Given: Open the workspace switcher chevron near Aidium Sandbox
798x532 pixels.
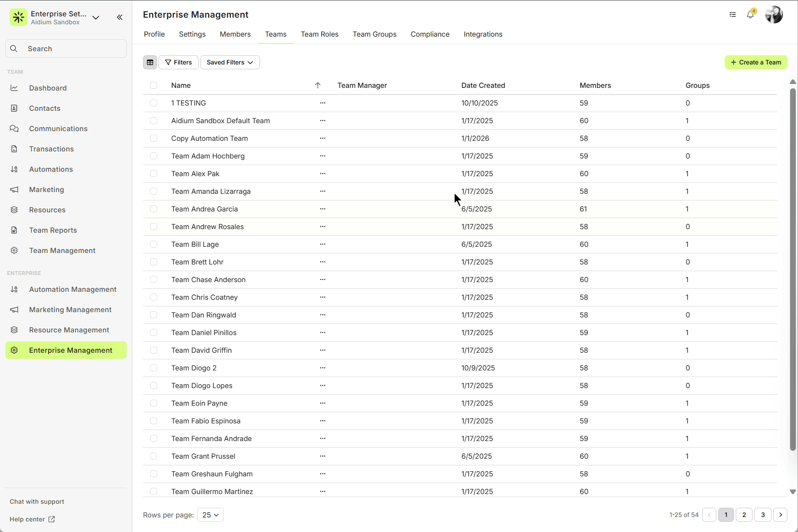Looking at the screenshot, I should point(96,18).
